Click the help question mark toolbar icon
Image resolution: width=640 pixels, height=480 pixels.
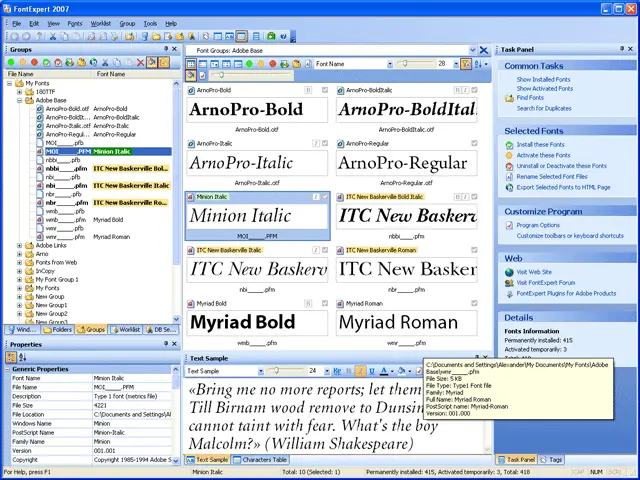[x=283, y=36]
